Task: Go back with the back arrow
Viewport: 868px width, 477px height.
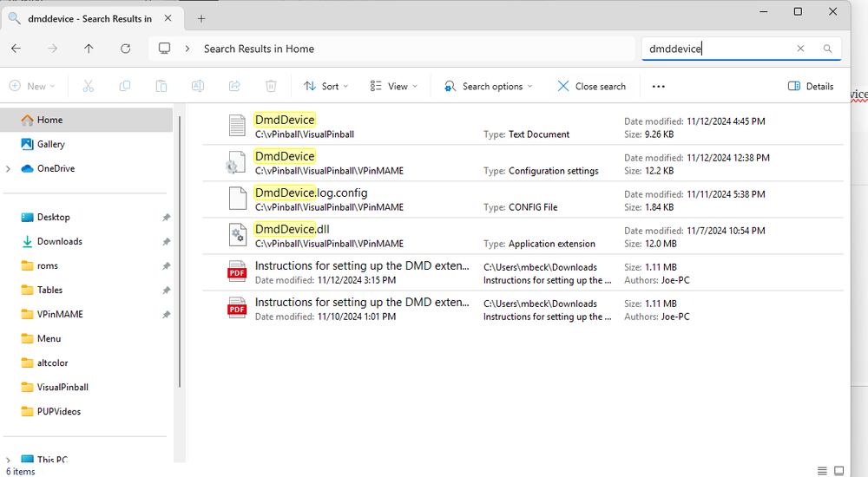Action: (x=16, y=49)
